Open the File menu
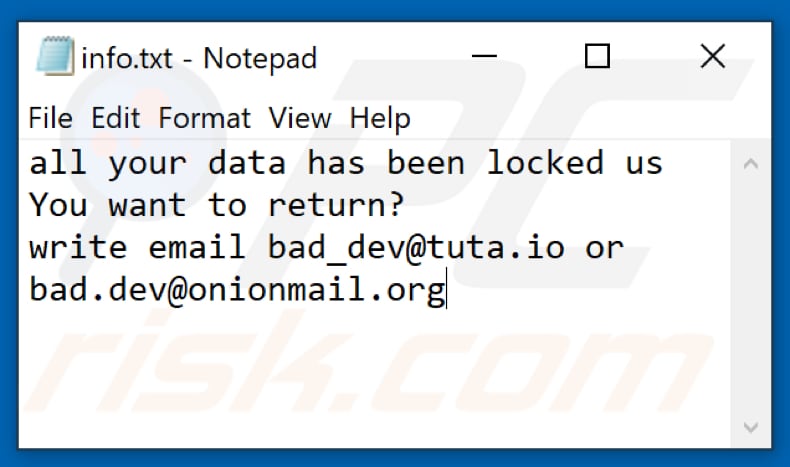 tap(50, 119)
